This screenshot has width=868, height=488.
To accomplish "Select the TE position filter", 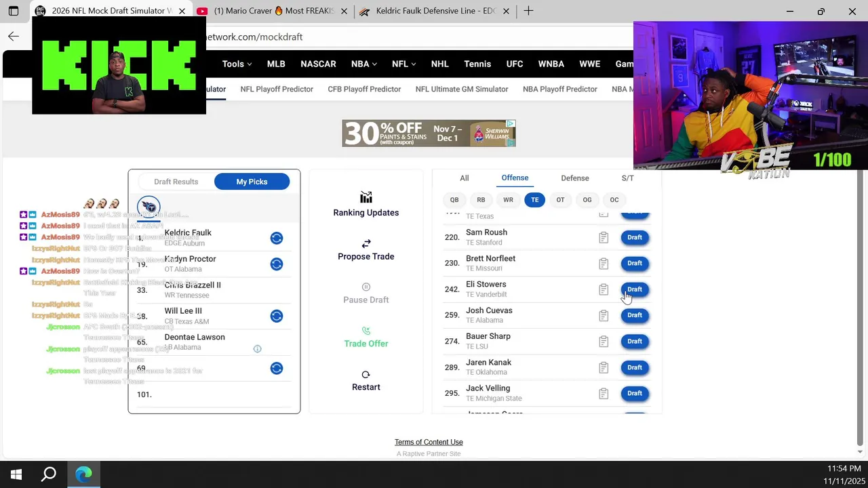I will point(534,200).
